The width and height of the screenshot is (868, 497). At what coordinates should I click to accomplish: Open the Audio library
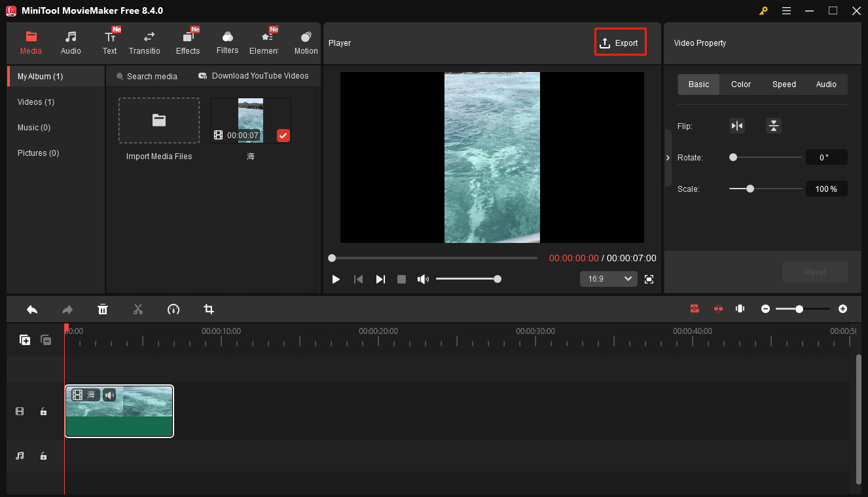(70, 43)
